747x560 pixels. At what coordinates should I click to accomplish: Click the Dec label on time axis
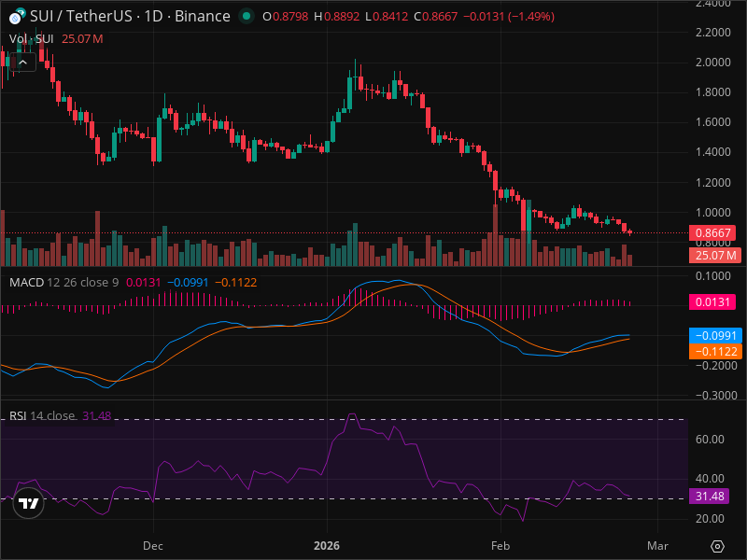click(153, 546)
